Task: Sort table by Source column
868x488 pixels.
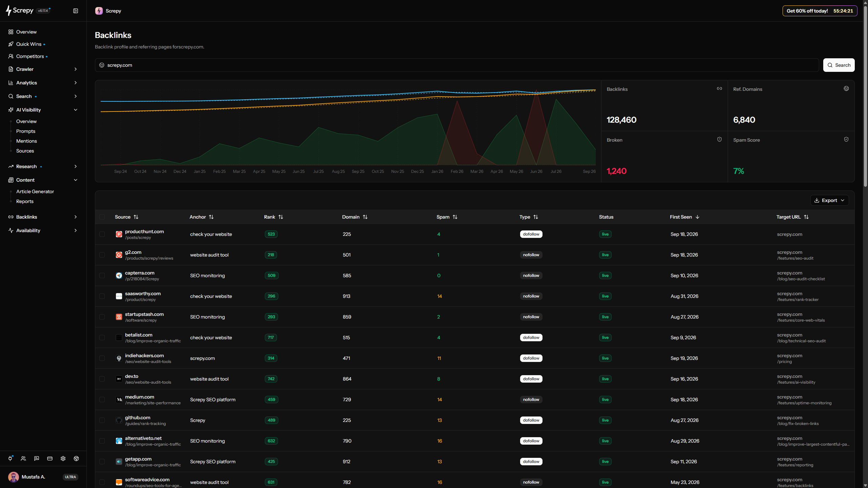Action: click(126, 217)
